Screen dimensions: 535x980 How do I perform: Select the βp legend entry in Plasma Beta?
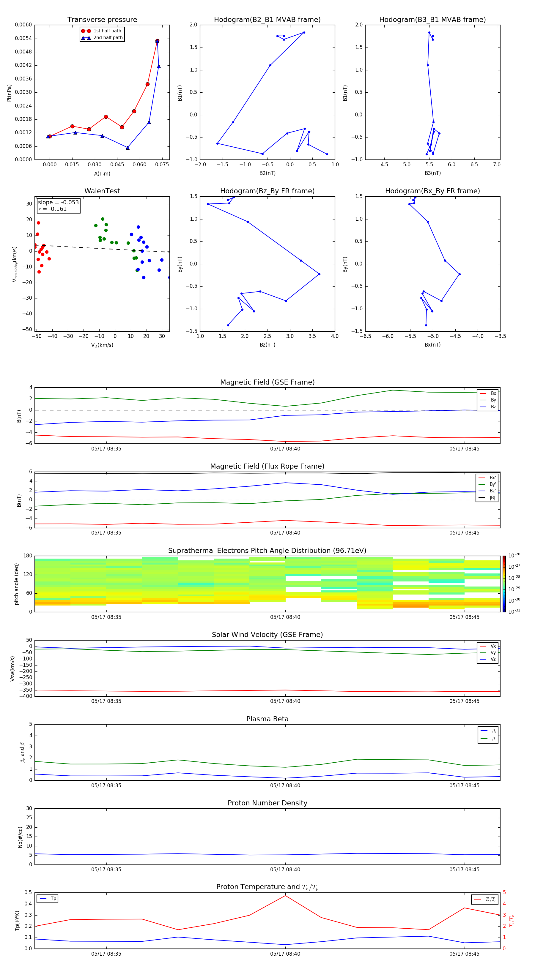point(488,731)
